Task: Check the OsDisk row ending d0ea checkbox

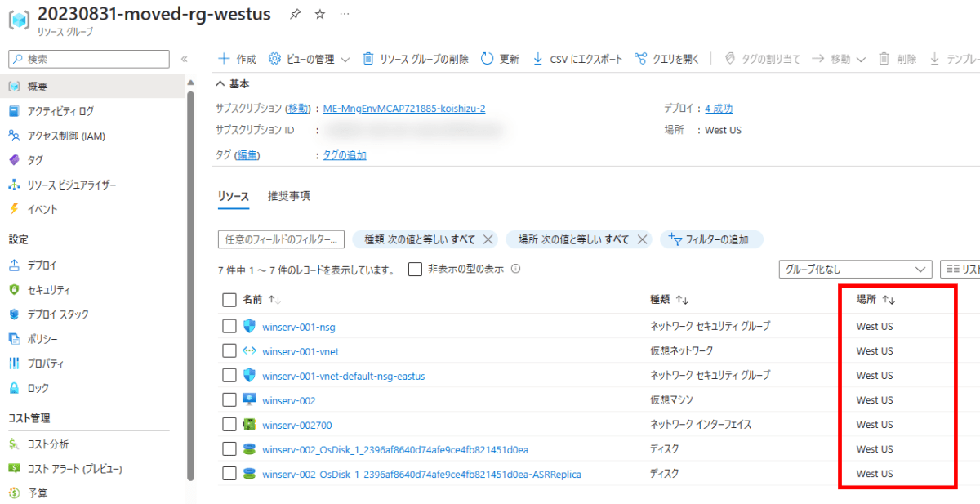Action: tap(229, 449)
